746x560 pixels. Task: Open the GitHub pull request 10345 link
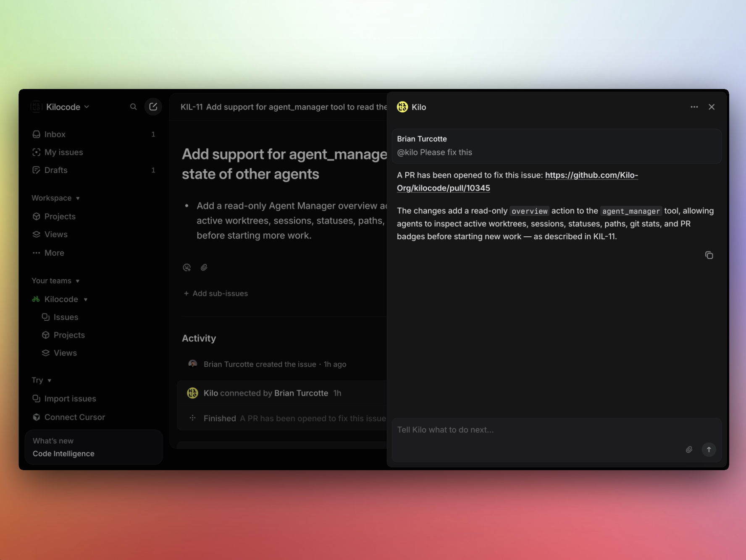[x=517, y=181]
